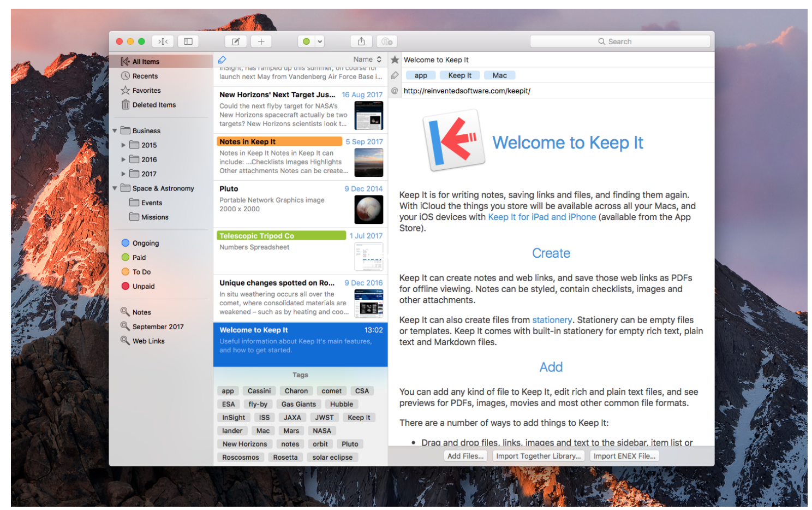Filter by the solar eclipse tag
Screen dimensions: 812x510
332,458
